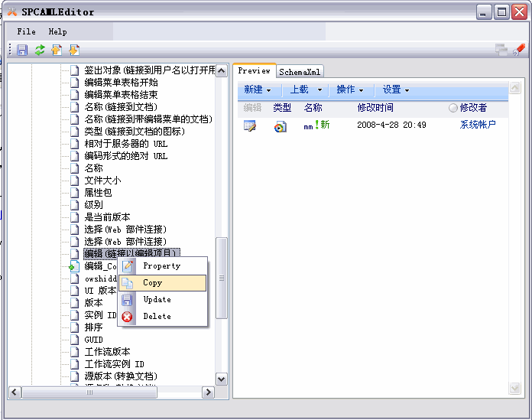Viewport: 532px width, 420px height.
Task: Maximize the SPCAMLEditor window
Action: pyautogui.click(x=501, y=12)
